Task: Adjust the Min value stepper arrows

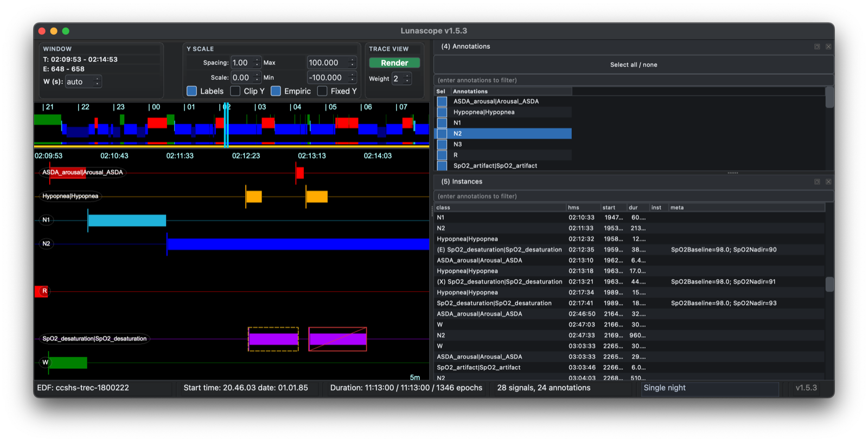Action: tap(353, 78)
